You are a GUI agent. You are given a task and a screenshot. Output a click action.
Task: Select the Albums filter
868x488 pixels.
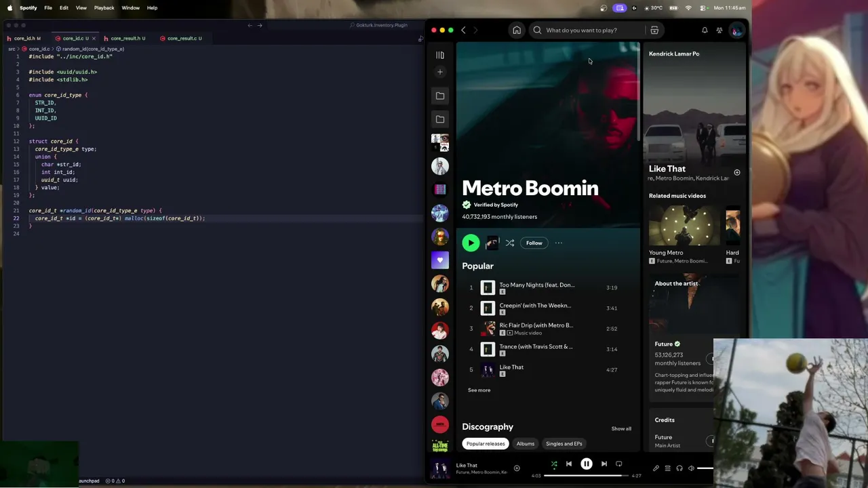526,444
